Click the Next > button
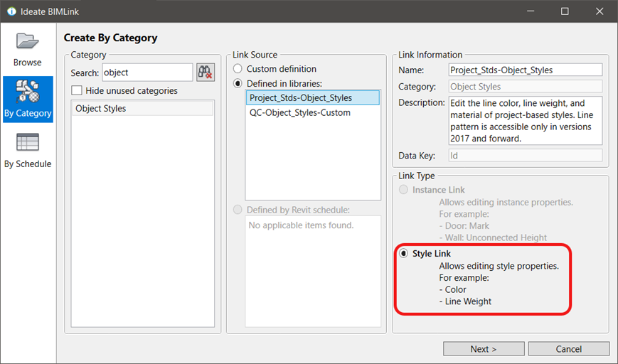Image resolution: width=618 pixels, height=364 pixels. click(x=484, y=348)
